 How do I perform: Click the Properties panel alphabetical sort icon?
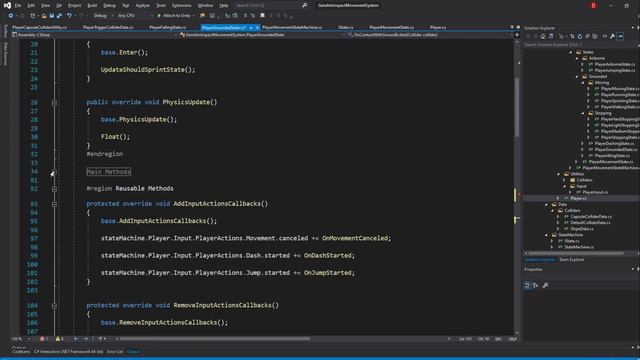click(x=536, y=285)
